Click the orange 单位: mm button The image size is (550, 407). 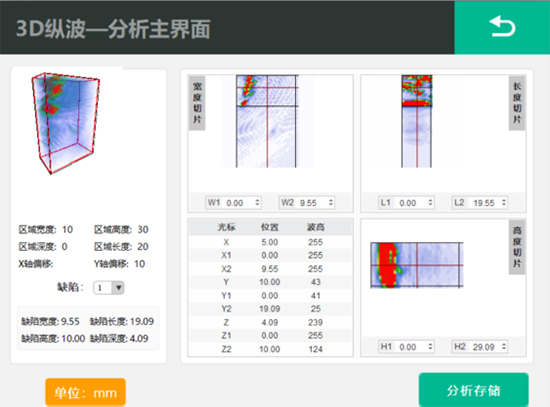pyautogui.click(x=86, y=393)
